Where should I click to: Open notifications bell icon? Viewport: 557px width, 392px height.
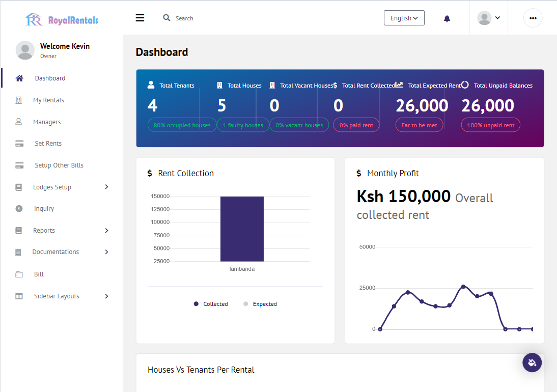click(x=447, y=18)
